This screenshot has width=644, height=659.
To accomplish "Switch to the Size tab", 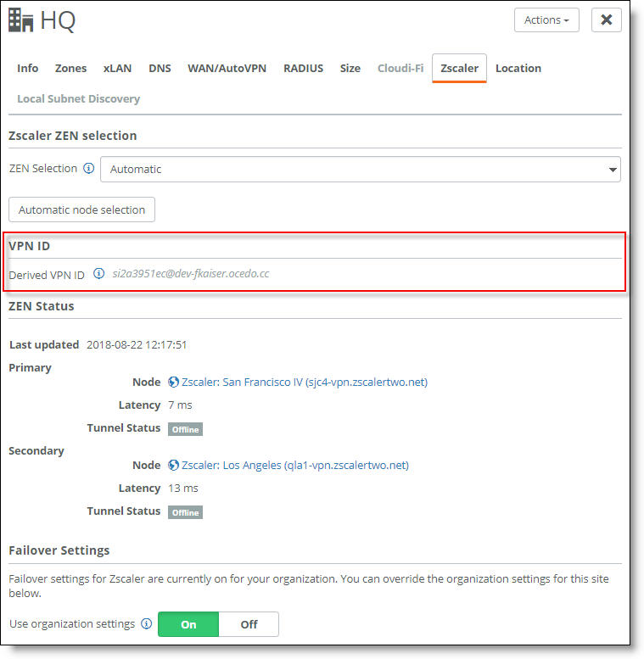I will (x=350, y=68).
